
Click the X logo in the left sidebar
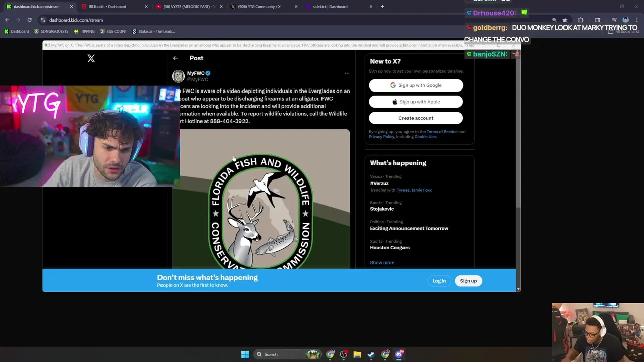click(x=91, y=58)
